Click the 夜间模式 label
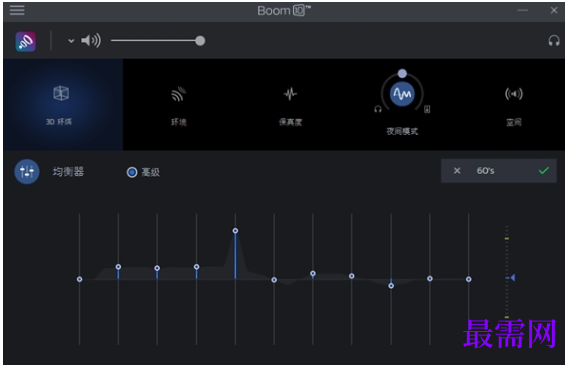 tap(402, 131)
